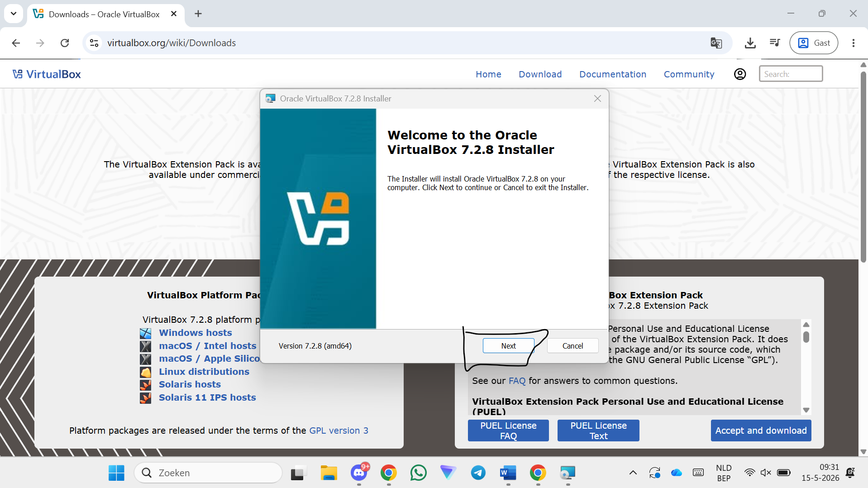868x488 pixels.
Task: Open Telegram from the taskbar
Action: click(478, 473)
